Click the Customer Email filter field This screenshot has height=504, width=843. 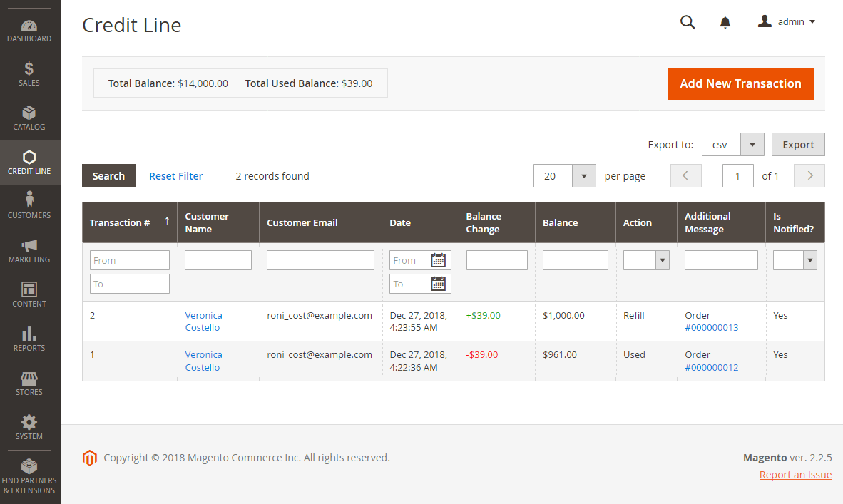[320, 260]
